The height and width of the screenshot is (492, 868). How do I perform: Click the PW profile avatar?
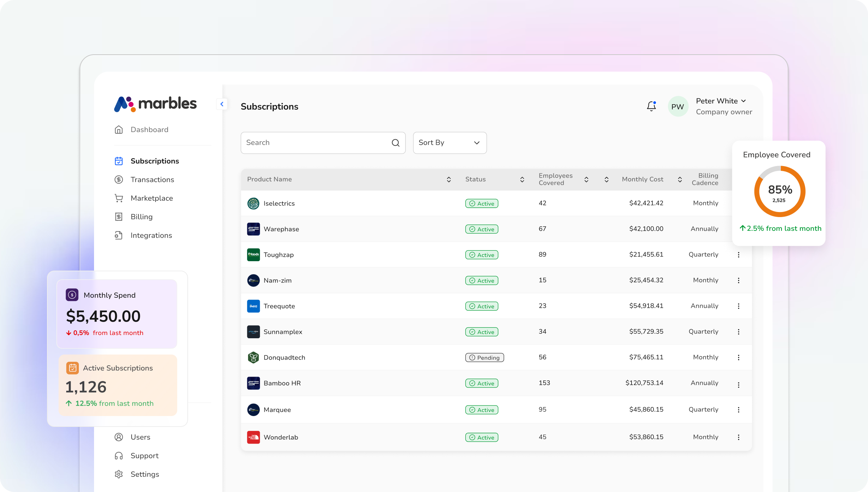[678, 106]
